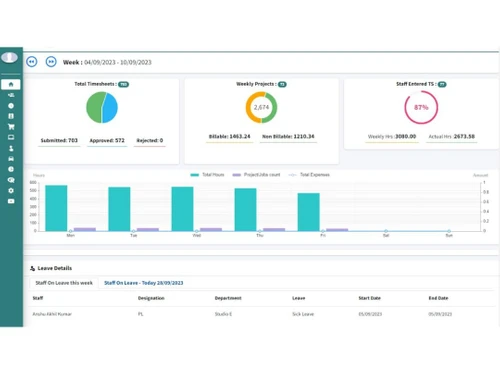Click the Thursday Total Hours bar
The image size is (500, 375).
pos(245,210)
